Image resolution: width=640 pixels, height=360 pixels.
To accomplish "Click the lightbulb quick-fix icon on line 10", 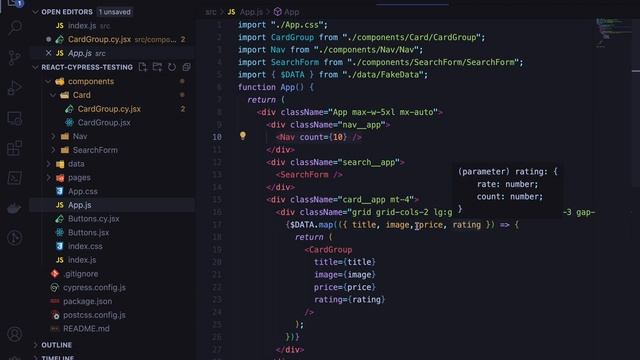I will tap(243, 136).
